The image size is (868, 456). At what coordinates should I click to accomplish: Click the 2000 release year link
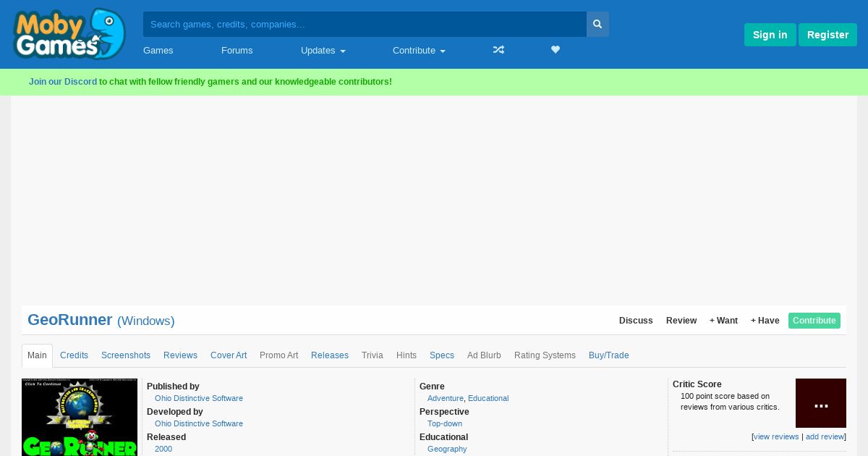(163, 449)
